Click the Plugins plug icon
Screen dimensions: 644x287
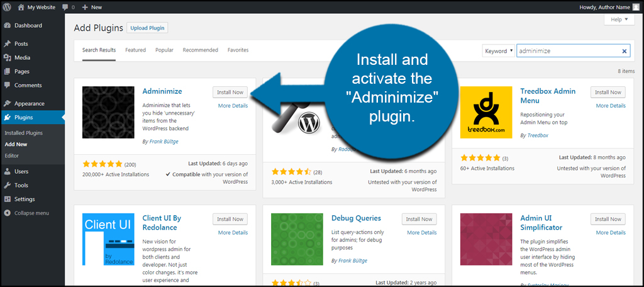pos(8,118)
